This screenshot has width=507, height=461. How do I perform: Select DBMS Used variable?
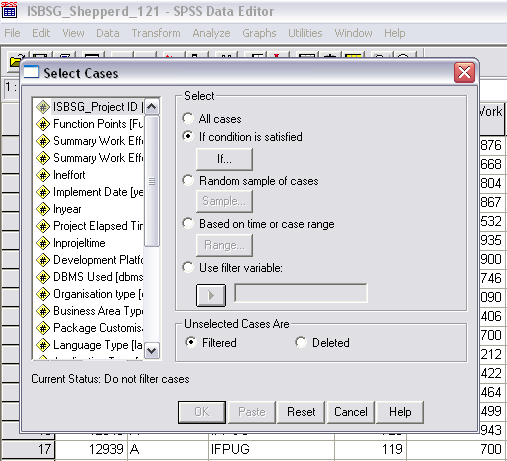[89, 277]
